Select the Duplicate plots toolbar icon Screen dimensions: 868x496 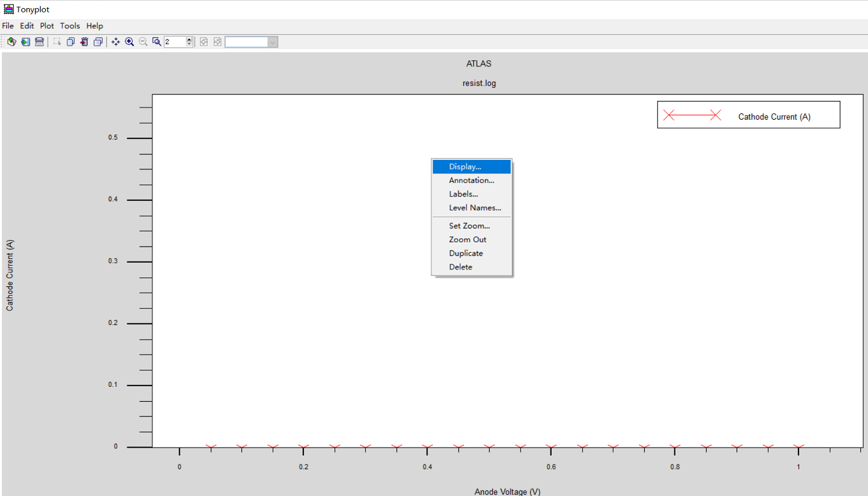[x=98, y=42]
